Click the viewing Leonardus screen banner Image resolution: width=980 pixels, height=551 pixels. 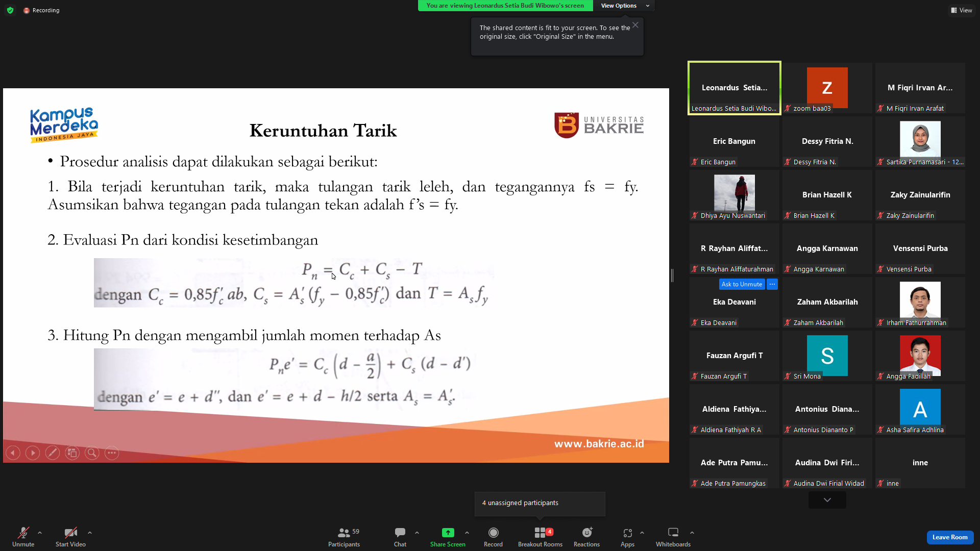(505, 6)
